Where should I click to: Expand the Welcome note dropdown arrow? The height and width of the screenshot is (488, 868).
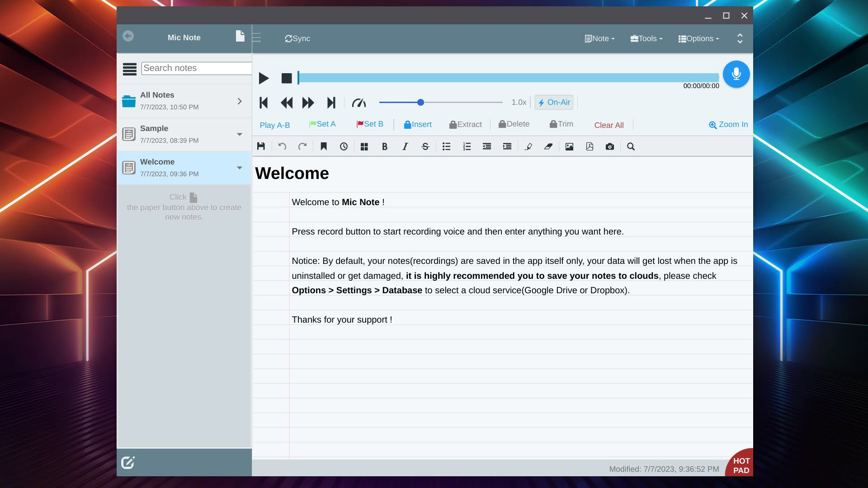click(240, 168)
